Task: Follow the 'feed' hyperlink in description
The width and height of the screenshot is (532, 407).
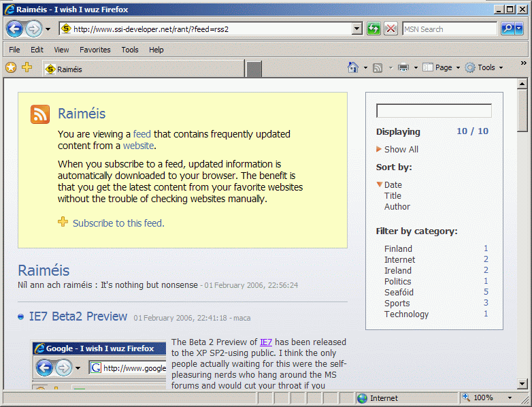Action: (142, 134)
